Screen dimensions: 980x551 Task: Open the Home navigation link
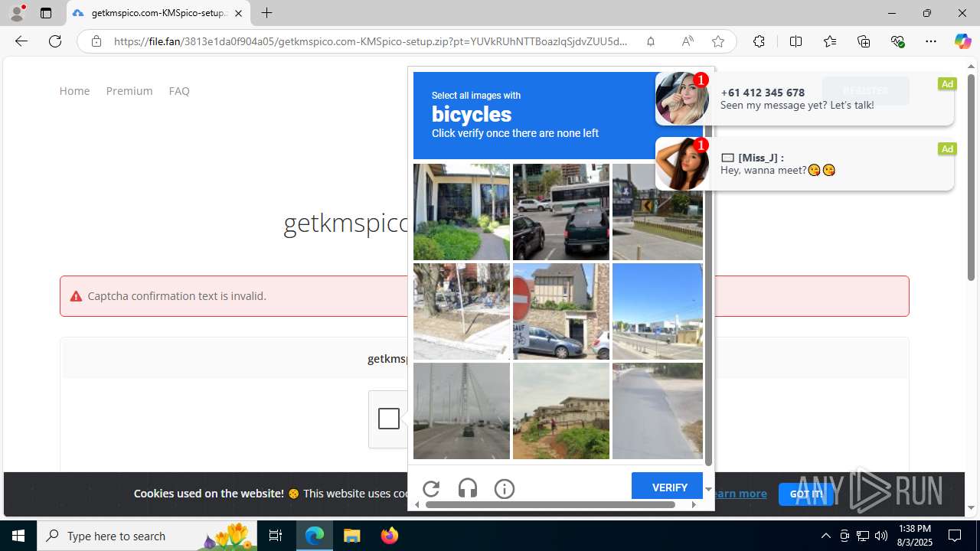point(74,90)
